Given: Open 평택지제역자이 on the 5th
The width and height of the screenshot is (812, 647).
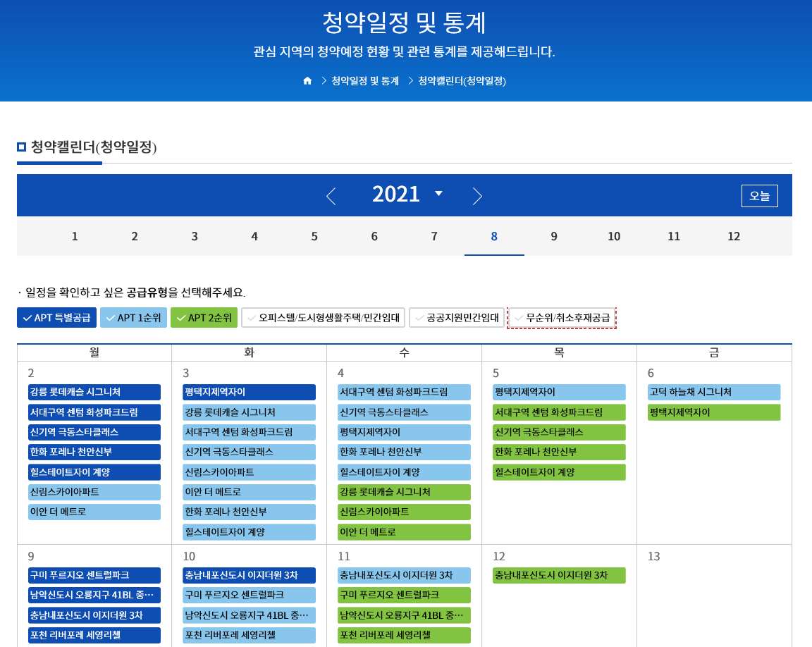Looking at the screenshot, I should click(x=559, y=393).
